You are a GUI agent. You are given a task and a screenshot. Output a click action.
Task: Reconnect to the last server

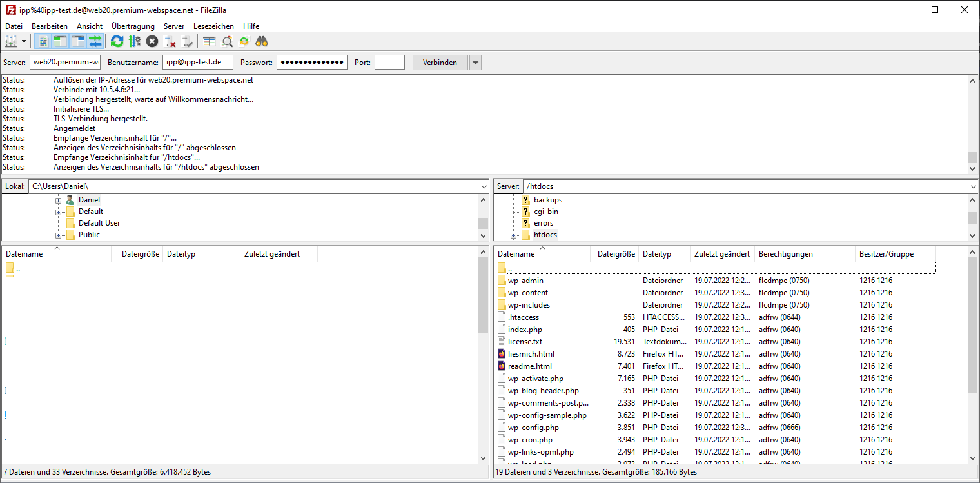click(x=188, y=41)
